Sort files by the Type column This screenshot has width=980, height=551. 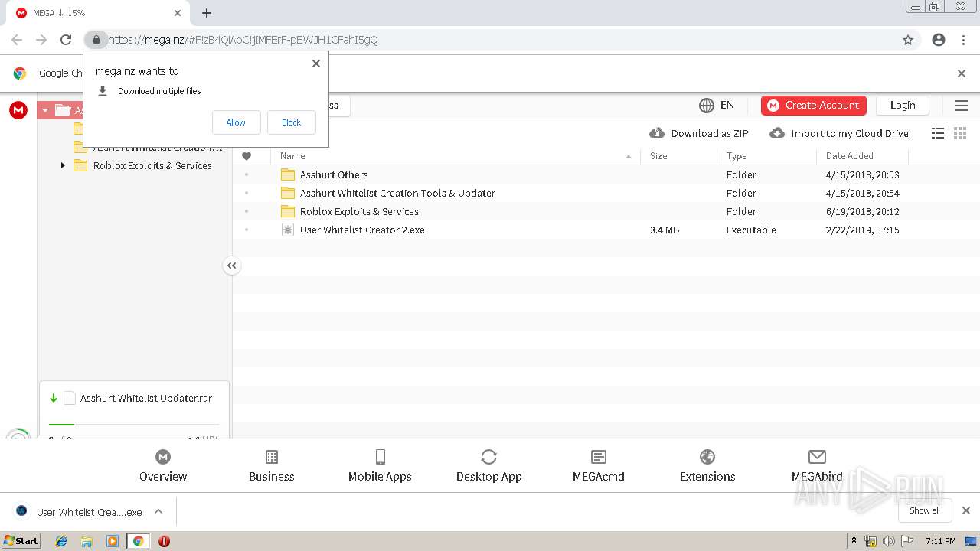pos(766,156)
